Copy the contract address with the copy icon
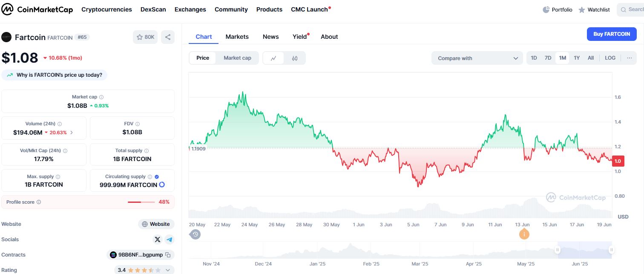This screenshot has width=644, height=274. coord(168,255)
